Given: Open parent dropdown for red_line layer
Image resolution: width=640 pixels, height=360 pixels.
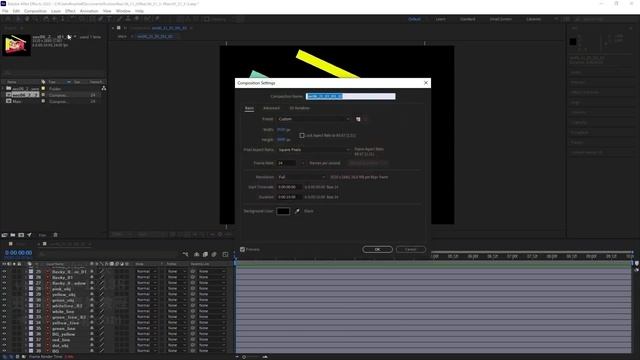Looking at the screenshot, I should [x=212, y=340].
